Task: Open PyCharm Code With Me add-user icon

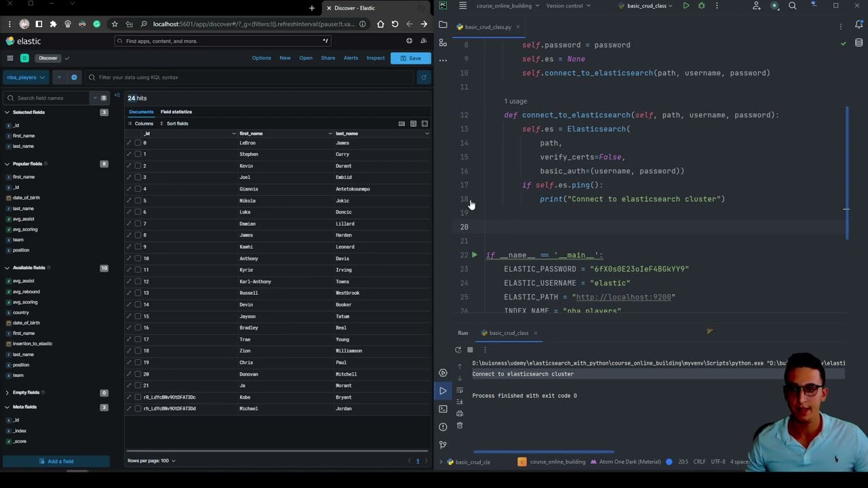Action: (757, 6)
